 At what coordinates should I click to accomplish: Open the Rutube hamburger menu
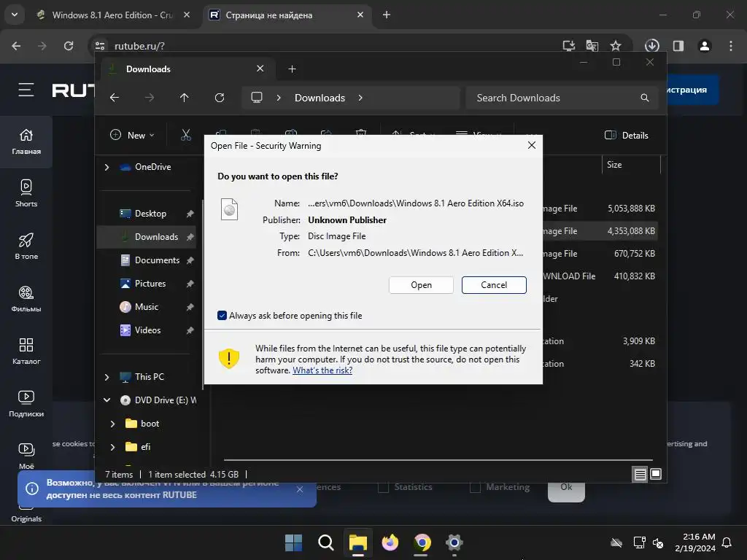tap(26, 90)
